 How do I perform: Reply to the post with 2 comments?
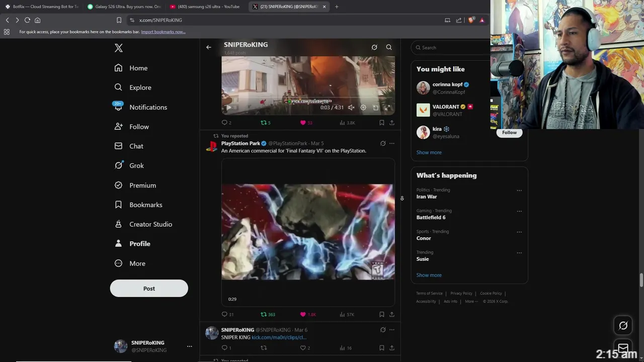click(226, 123)
